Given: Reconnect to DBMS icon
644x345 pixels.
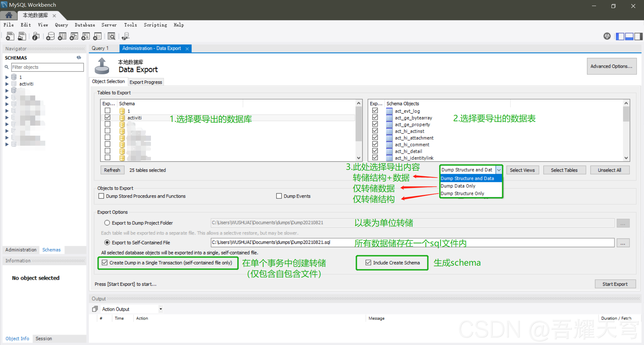Looking at the screenshot, I should pyautogui.click(x=125, y=36).
